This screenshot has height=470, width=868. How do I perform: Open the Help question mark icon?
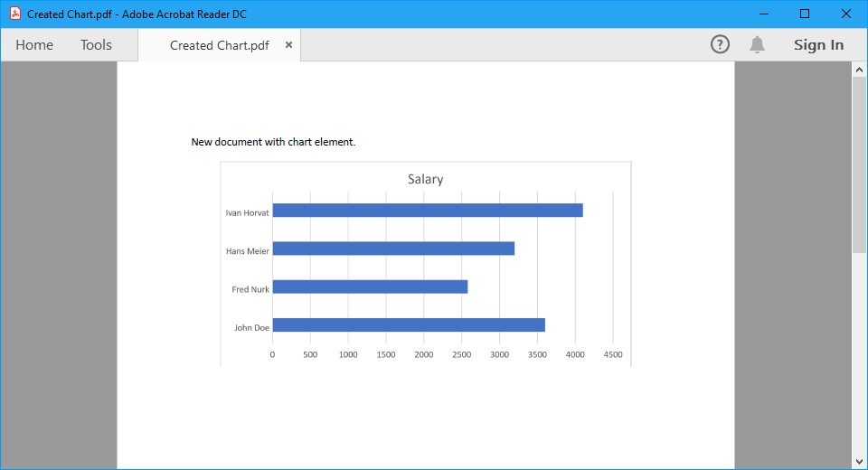pos(720,44)
